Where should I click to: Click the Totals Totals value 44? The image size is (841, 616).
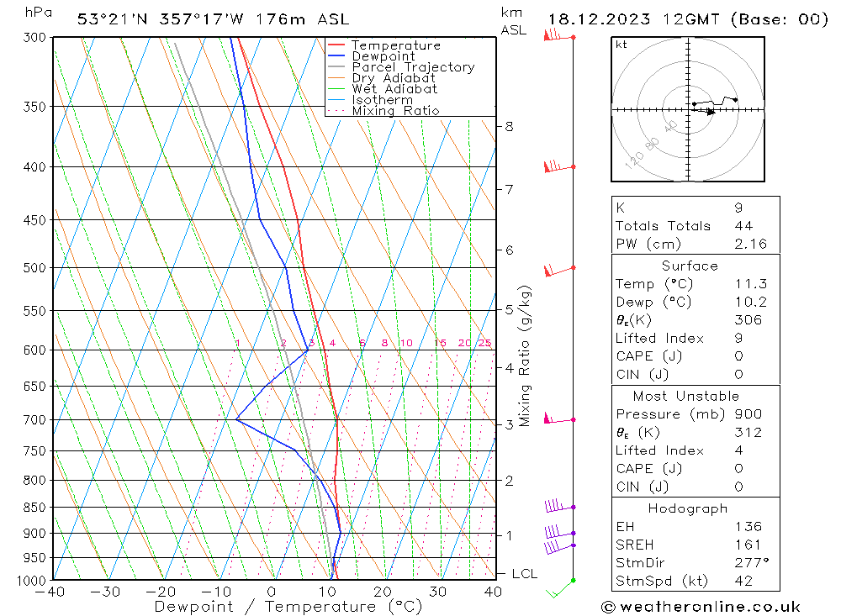pyautogui.click(x=743, y=226)
